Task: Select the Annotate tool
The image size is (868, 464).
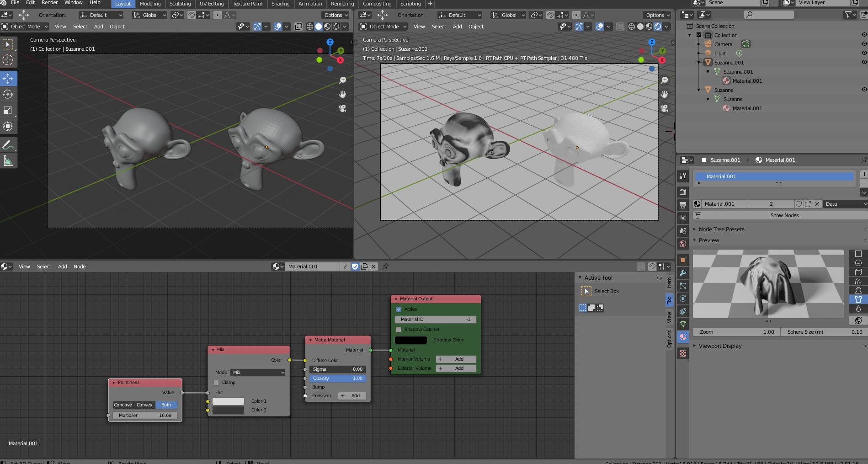Action: point(8,144)
